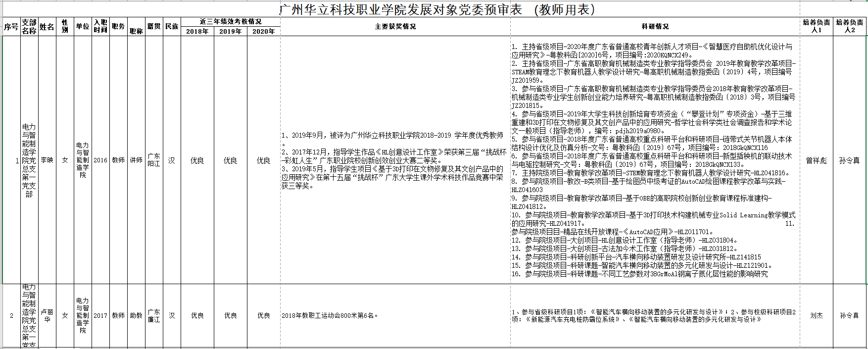Click the name cell 李映

[47, 160]
